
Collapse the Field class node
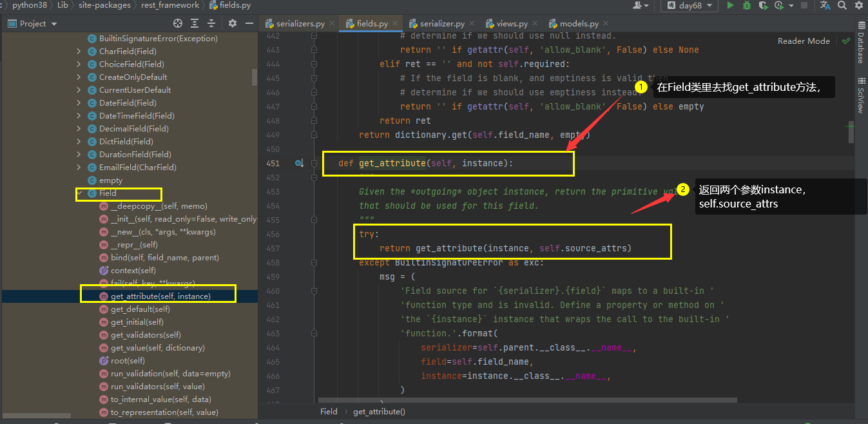[x=79, y=193]
